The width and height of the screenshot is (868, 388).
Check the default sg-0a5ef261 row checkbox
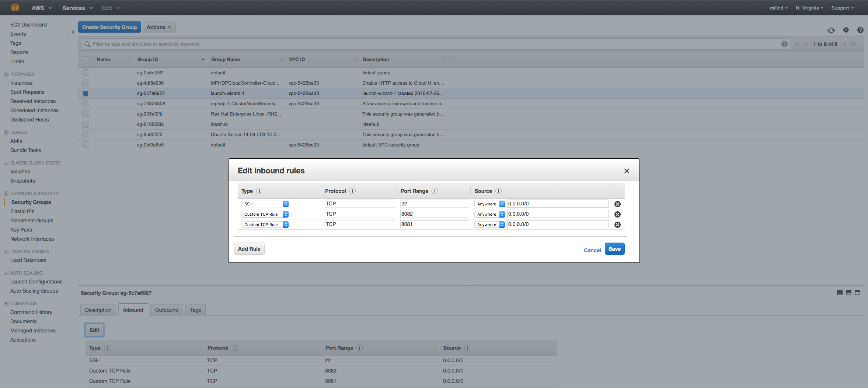[86, 73]
